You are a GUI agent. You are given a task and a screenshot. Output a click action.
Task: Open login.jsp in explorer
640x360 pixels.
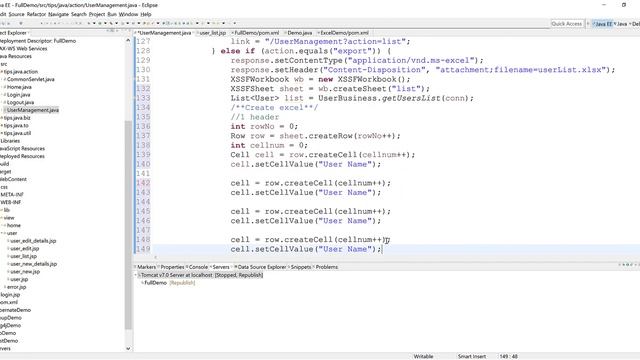click(10, 295)
